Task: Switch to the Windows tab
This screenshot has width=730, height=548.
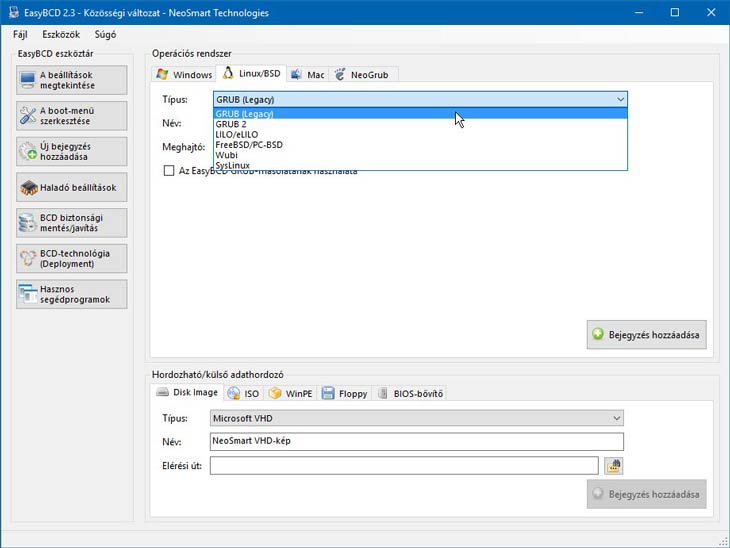Action: [184, 74]
